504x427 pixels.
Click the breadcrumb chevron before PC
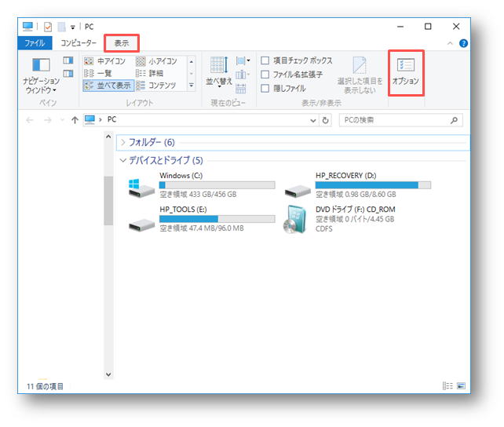(x=100, y=120)
